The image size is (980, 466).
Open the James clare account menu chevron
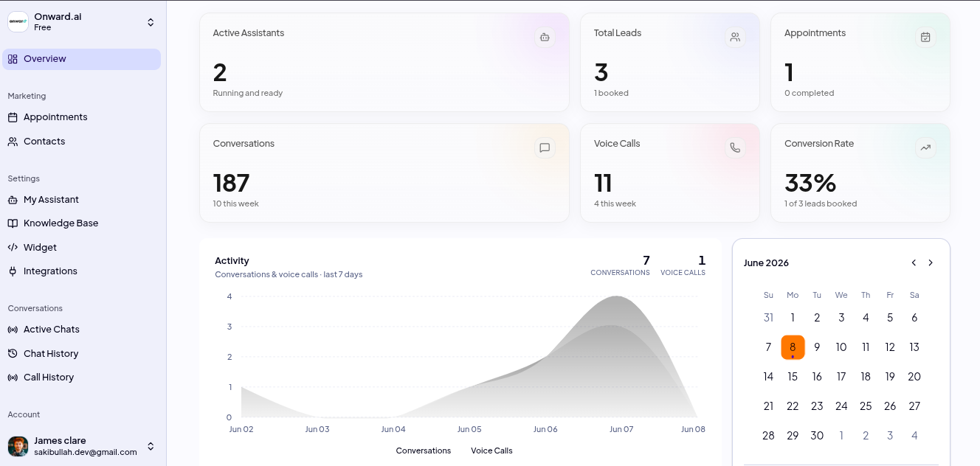pyautogui.click(x=151, y=446)
